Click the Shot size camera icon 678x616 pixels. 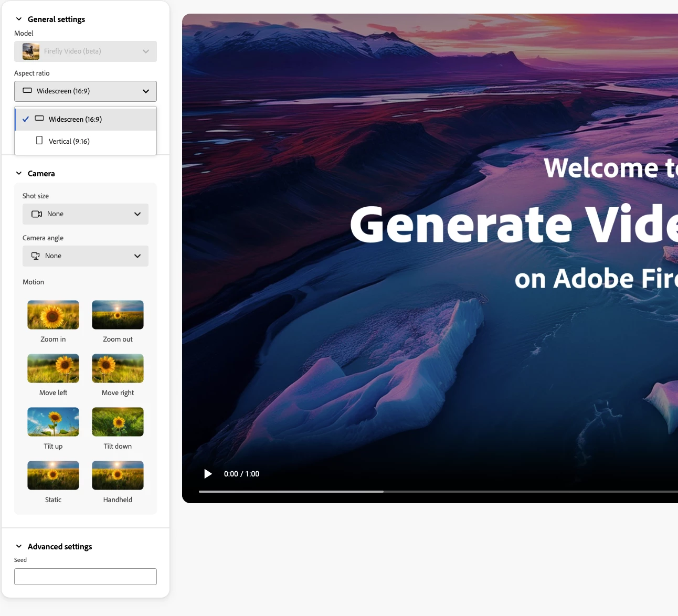(37, 214)
